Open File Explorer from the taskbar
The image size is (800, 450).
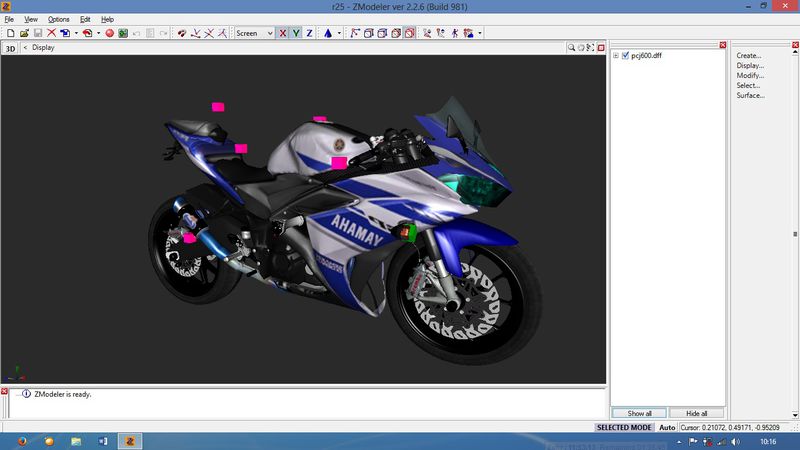[x=76, y=441]
